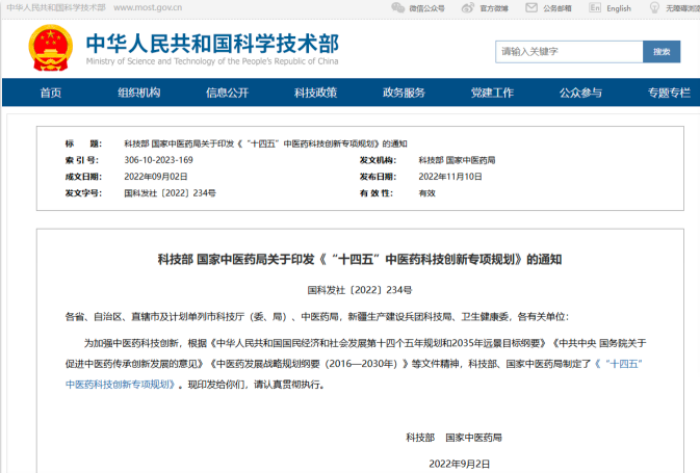Viewport: 700px width, 473px height.
Task: Click the keyword search input field
Action: click(x=569, y=52)
